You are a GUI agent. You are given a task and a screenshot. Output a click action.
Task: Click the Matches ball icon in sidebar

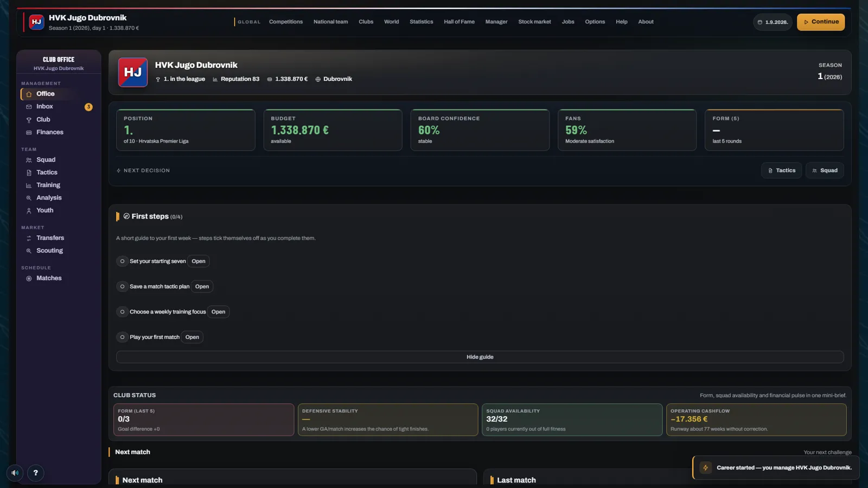tap(29, 278)
